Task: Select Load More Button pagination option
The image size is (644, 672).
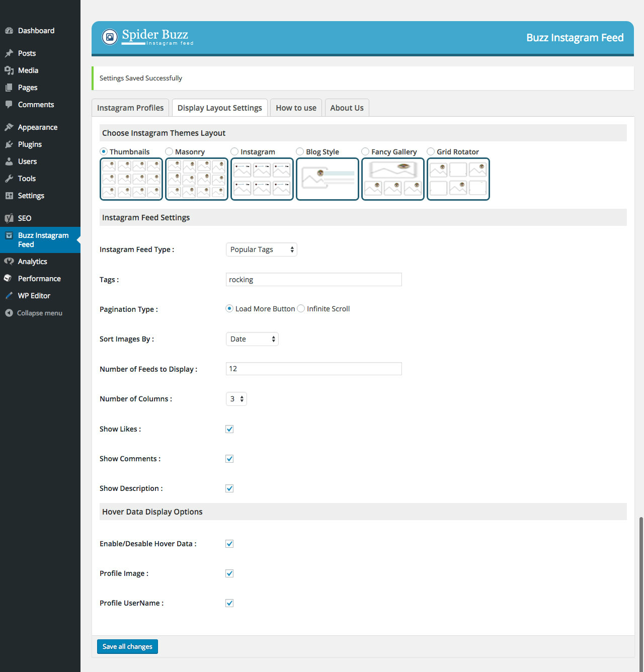Action: 229,308
